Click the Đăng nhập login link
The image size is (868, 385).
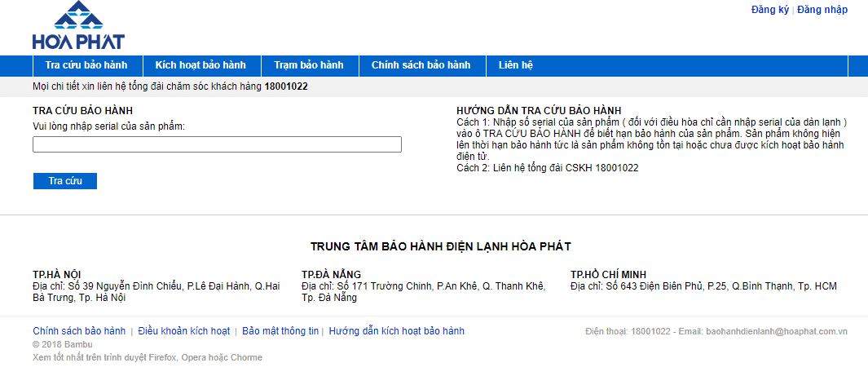(x=822, y=10)
